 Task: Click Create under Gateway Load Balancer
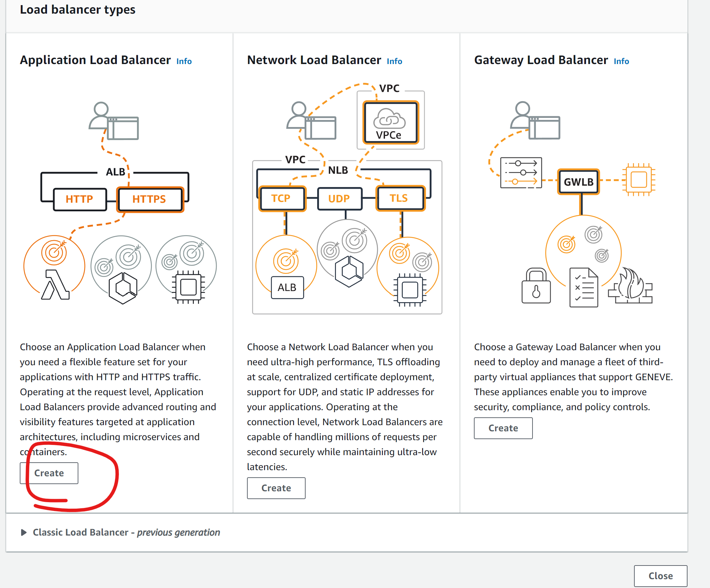503,428
